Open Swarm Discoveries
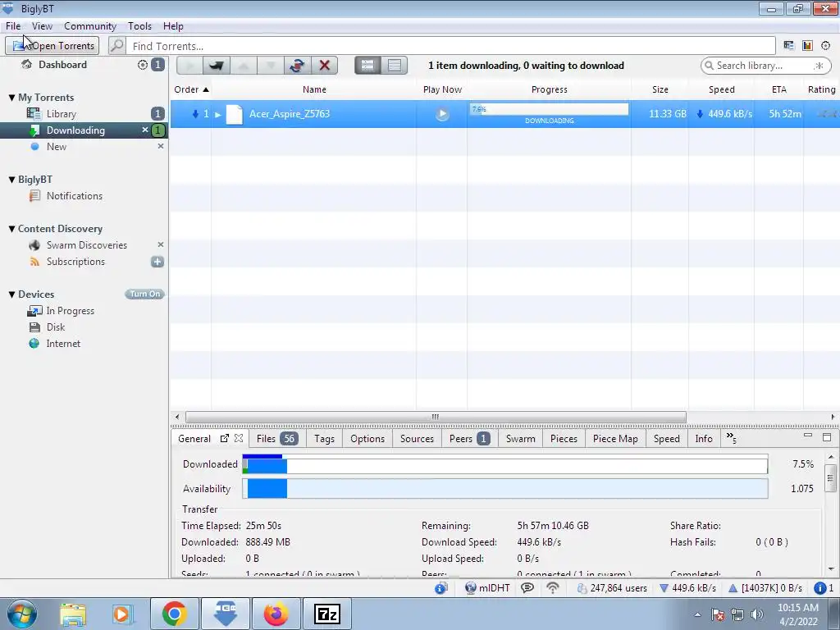This screenshot has width=840, height=630. [86, 245]
